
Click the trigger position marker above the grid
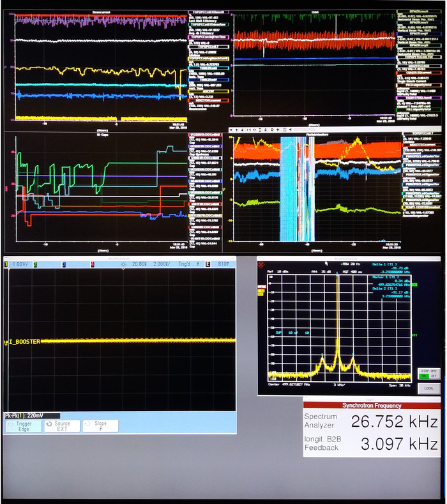click(123, 269)
